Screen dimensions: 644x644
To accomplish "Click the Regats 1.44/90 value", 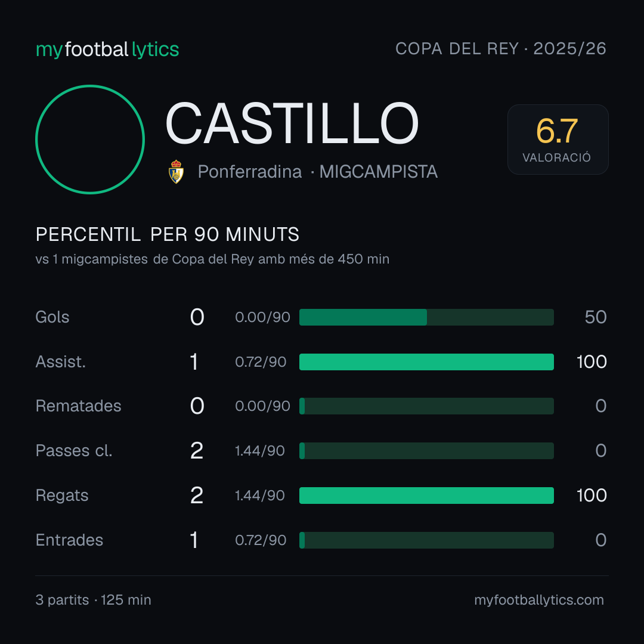I will [x=260, y=496].
